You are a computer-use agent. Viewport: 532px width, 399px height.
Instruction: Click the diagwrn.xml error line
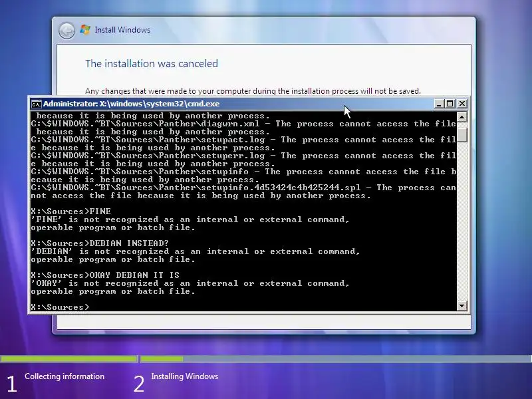coord(243,124)
